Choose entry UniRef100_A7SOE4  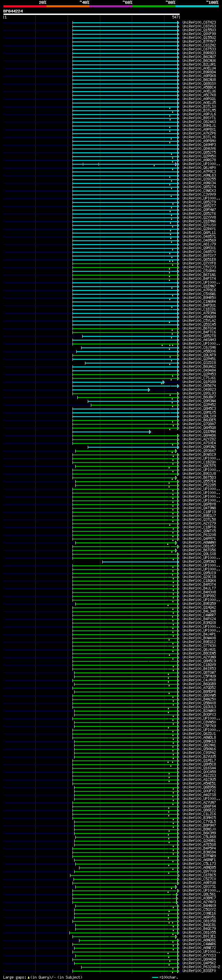click(199, 443)
